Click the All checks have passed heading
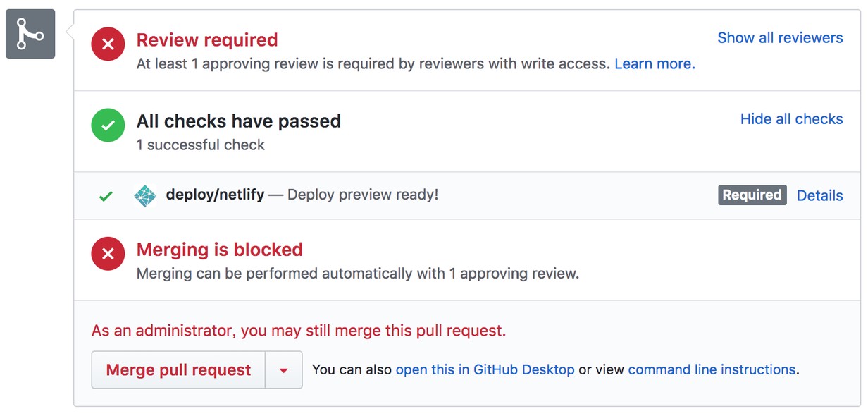 [239, 121]
